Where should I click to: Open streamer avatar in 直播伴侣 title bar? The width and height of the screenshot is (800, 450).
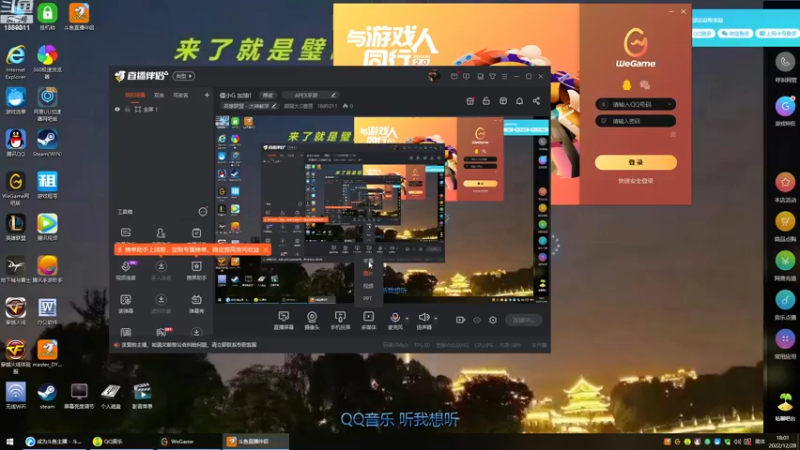coord(434,76)
